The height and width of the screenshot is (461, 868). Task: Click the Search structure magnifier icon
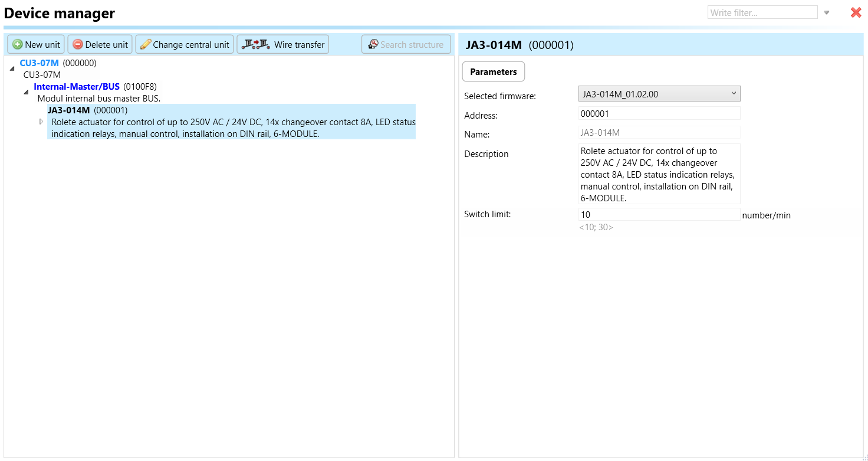point(373,44)
